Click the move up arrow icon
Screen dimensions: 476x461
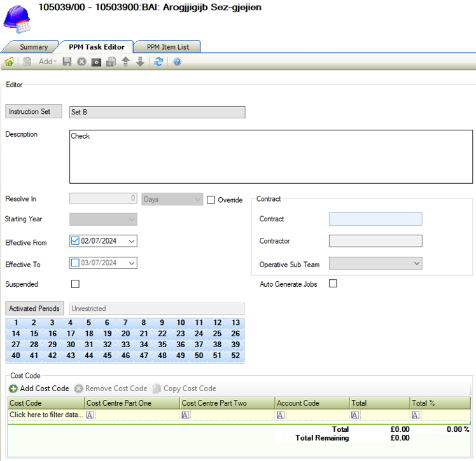tap(125, 62)
